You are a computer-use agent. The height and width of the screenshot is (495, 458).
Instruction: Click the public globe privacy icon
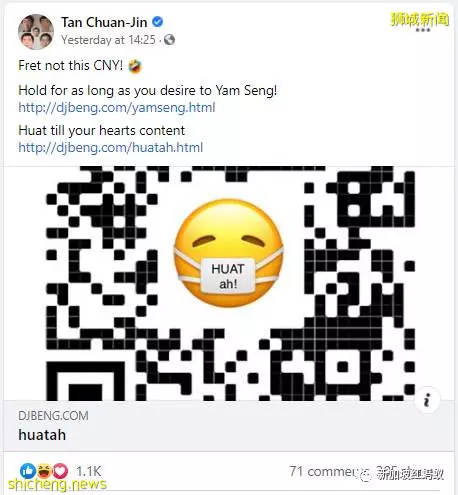tap(169, 40)
